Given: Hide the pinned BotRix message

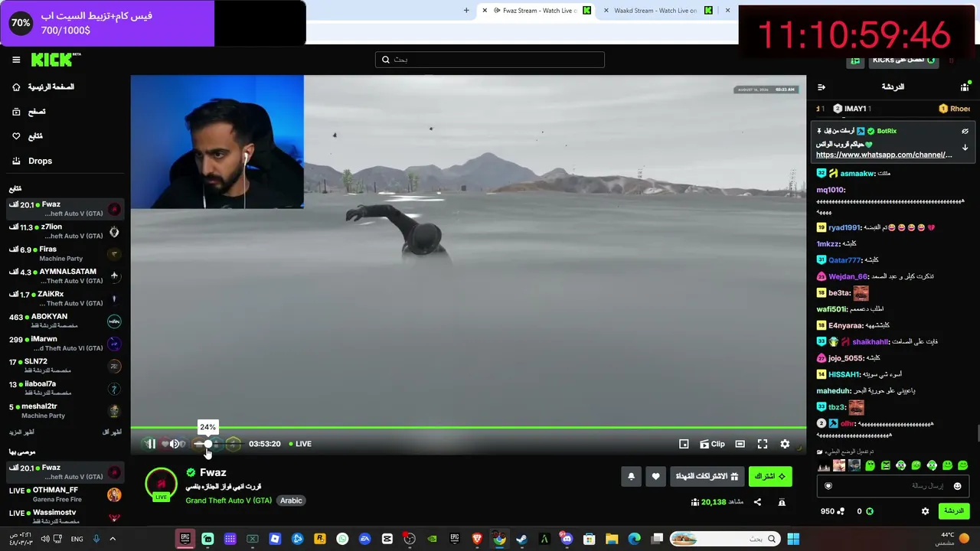Looking at the screenshot, I should point(965,132).
